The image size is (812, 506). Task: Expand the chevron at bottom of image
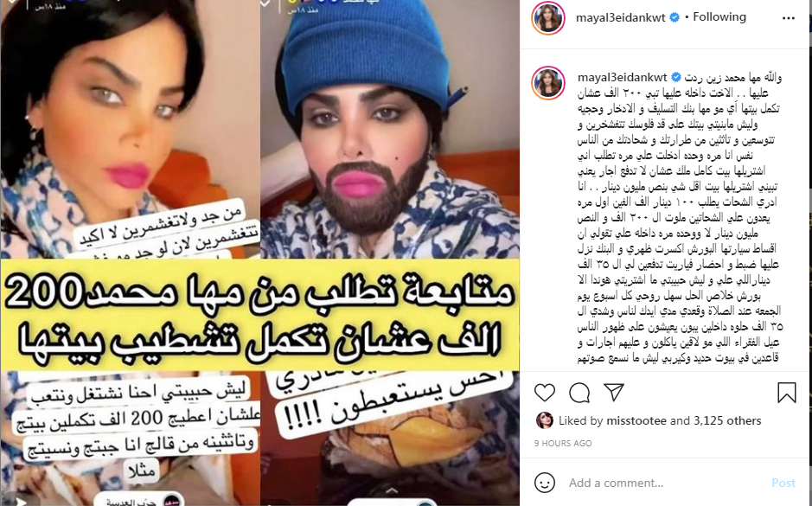click(x=392, y=490)
